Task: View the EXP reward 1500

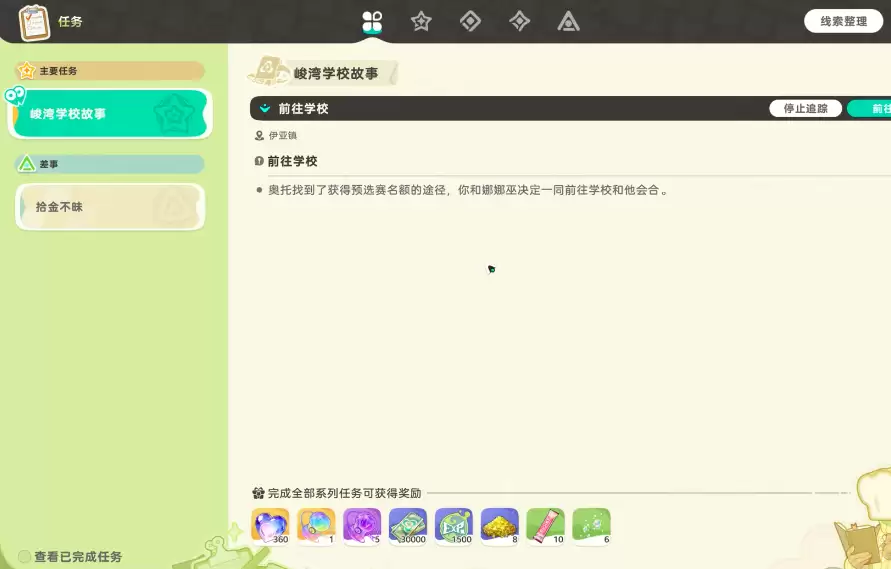Action: click(454, 526)
